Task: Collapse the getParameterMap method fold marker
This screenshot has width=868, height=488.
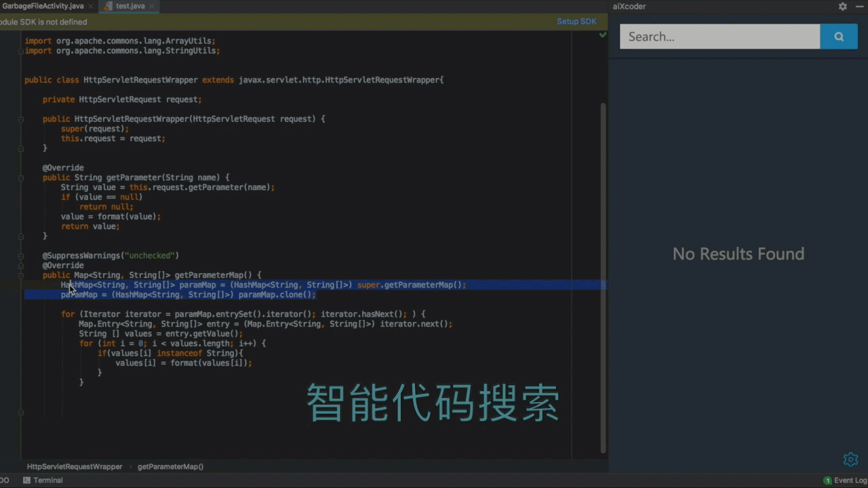Action: (21, 275)
